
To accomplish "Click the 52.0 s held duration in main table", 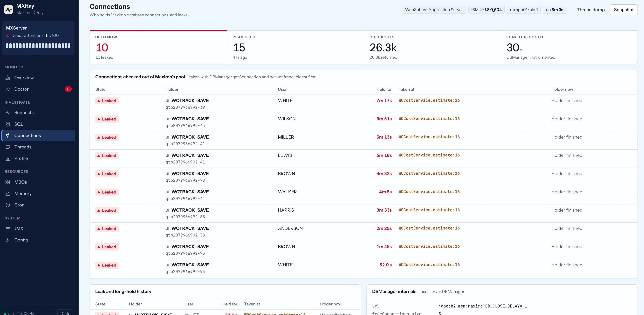I will (386, 265).
